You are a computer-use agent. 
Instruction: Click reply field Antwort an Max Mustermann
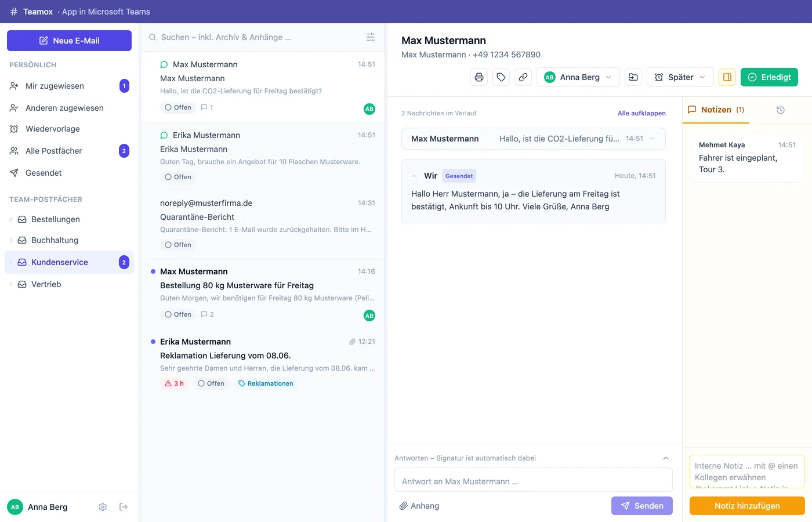(534, 480)
